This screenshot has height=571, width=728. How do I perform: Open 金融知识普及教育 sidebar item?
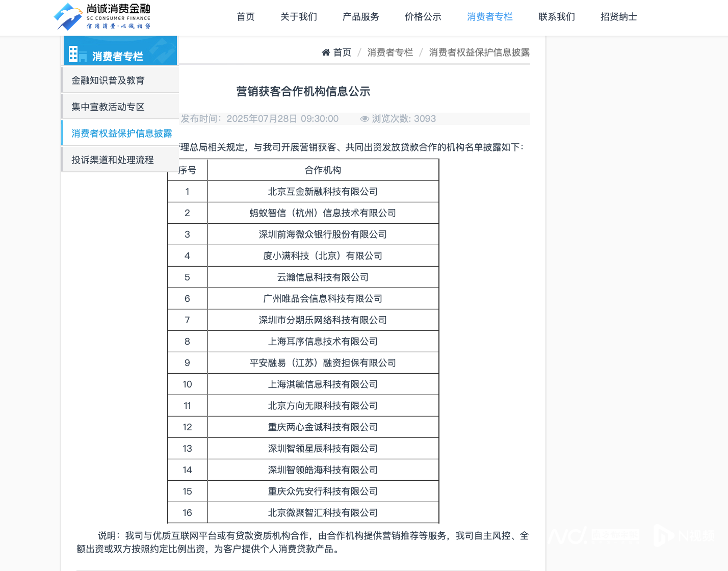[x=120, y=80]
